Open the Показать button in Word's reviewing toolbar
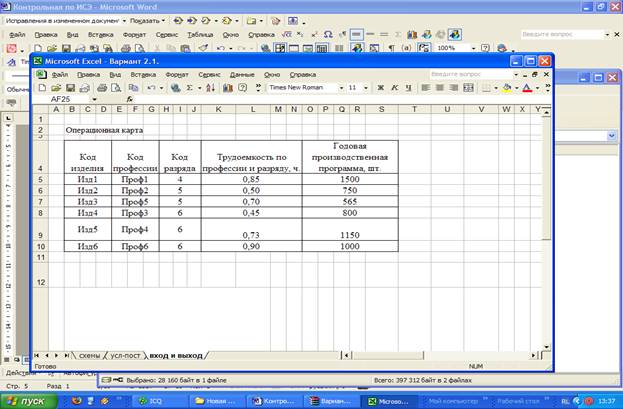623x409 pixels. point(146,19)
